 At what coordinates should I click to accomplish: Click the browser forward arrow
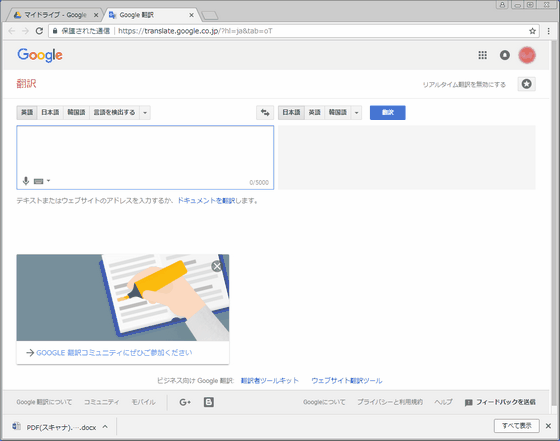point(25,31)
